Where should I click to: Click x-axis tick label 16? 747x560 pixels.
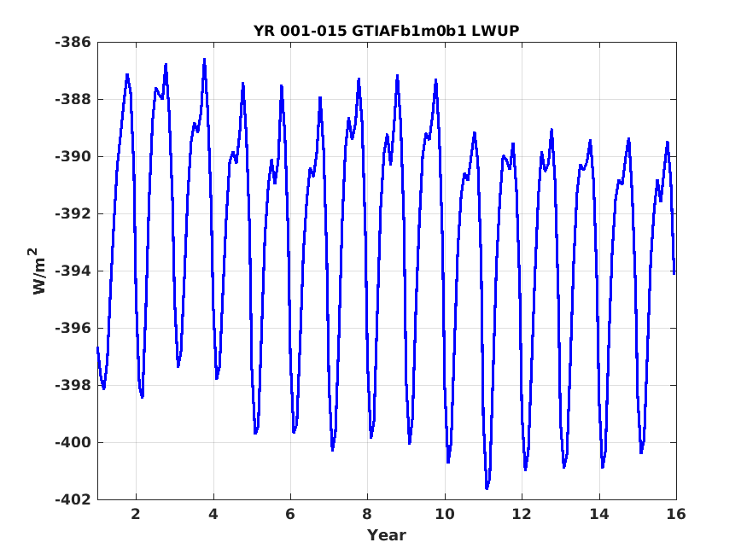click(676, 514)
